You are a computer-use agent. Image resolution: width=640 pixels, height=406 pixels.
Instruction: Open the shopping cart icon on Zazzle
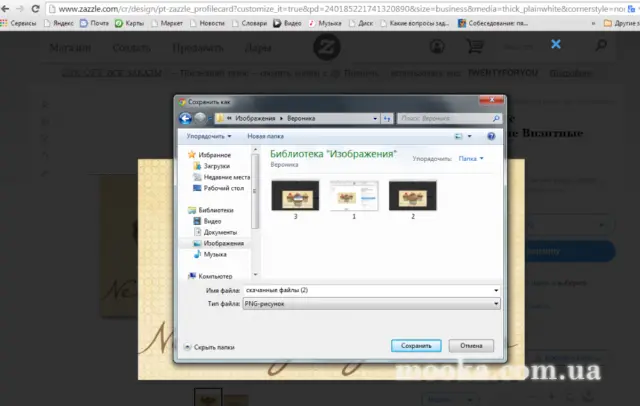[x=475, y=46]
